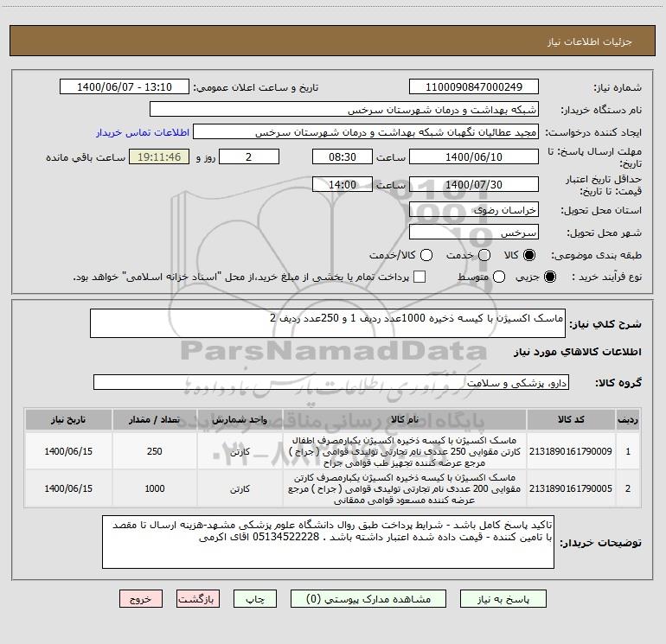Click the remaining days field showing 2

point(249,156)
